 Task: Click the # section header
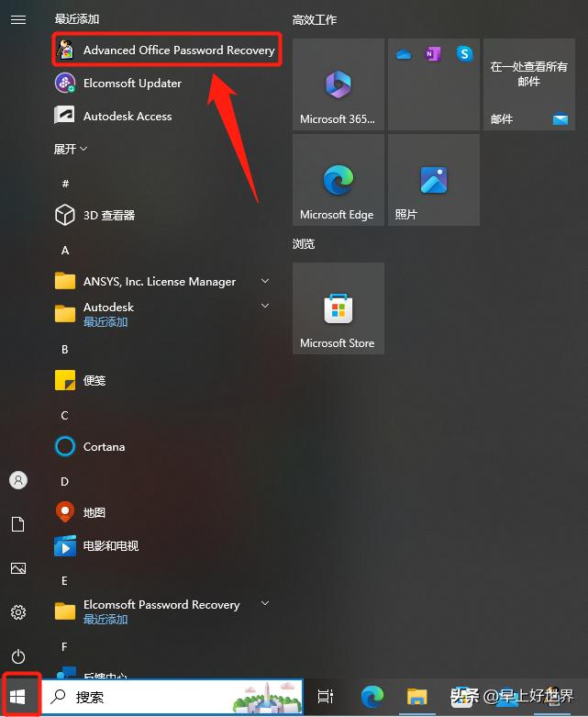[65, 184]
